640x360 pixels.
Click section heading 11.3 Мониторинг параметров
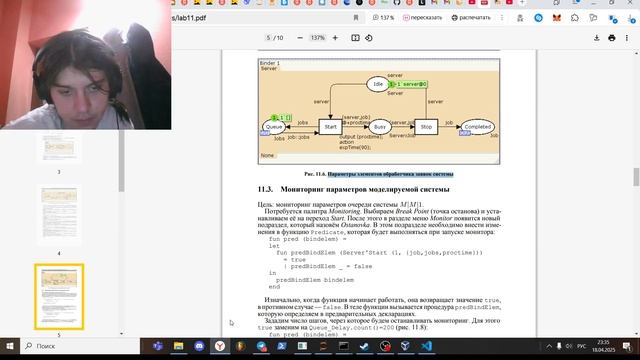click(353, 189)
